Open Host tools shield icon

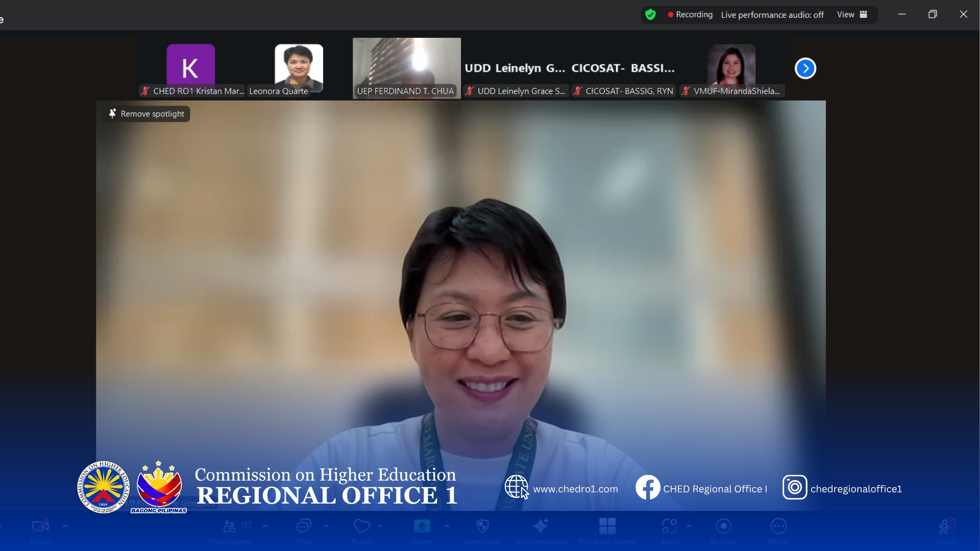click(482, 527)
